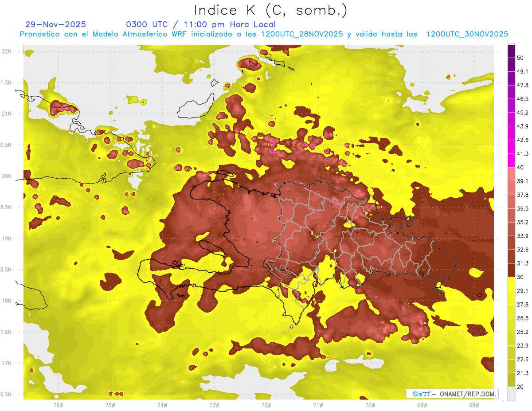Click the "76W" longitude label

click(58, 405)
